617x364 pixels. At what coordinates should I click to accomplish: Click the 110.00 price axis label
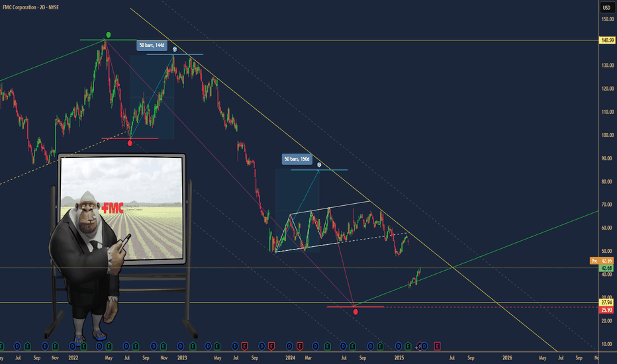608,112
